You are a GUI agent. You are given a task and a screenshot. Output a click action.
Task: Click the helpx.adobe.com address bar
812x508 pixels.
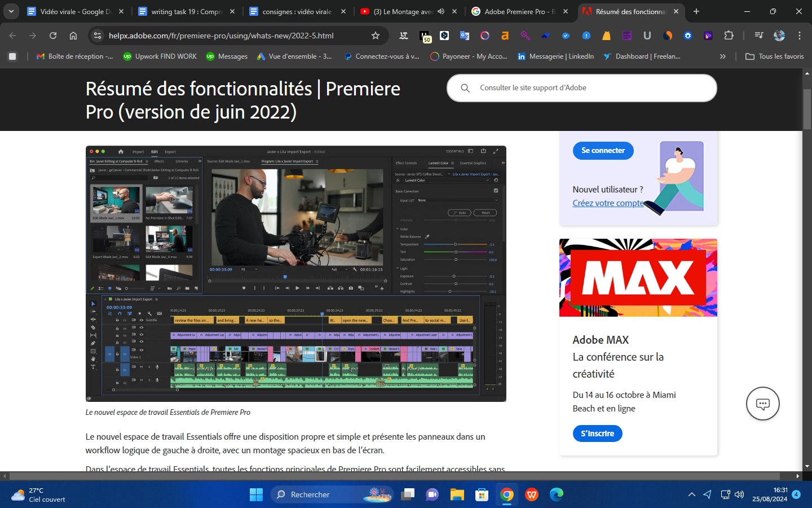[237, 36]
